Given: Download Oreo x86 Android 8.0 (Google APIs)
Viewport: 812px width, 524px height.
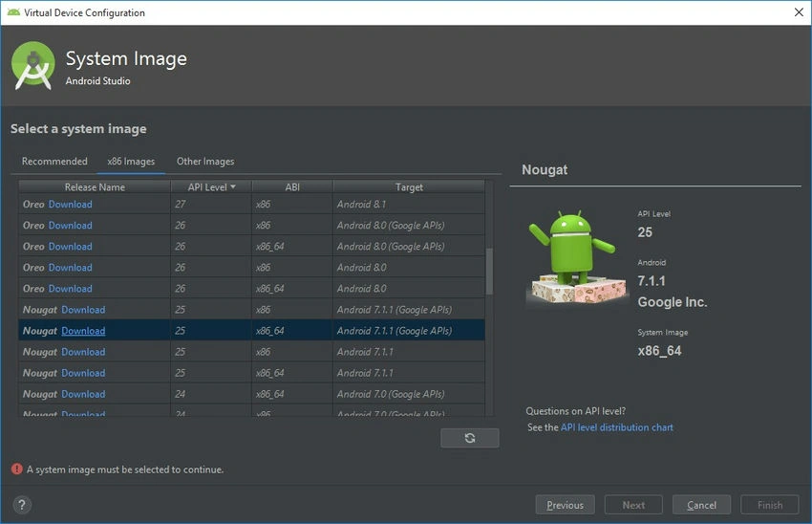Looking at the screenshot, I should tap(71, 226).
